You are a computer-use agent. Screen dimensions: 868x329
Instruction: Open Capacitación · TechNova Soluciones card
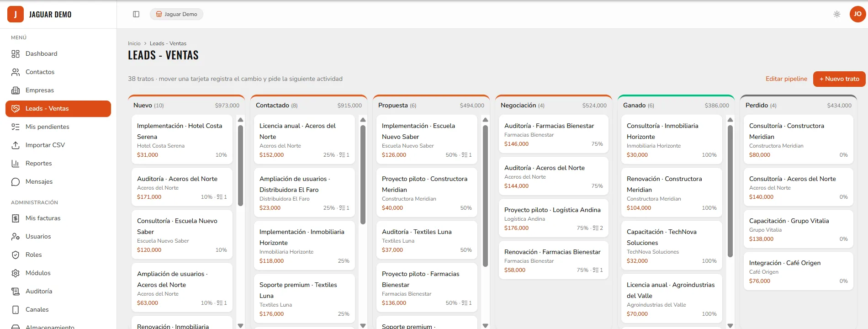pos(672,245)
